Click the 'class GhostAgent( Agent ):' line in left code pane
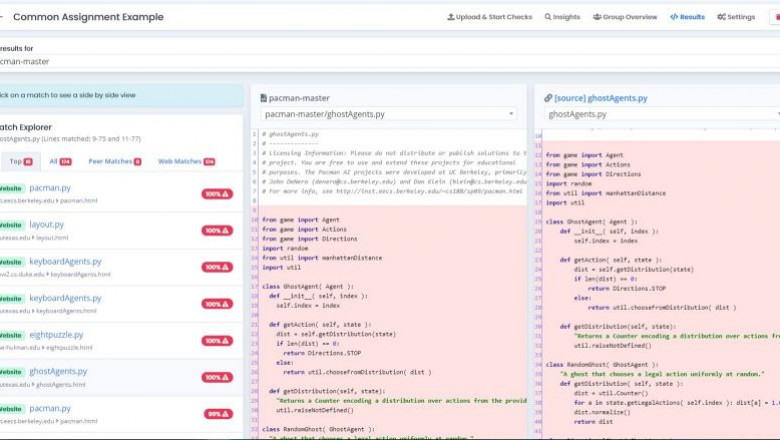The image size is (780, 440). (307, 286)
